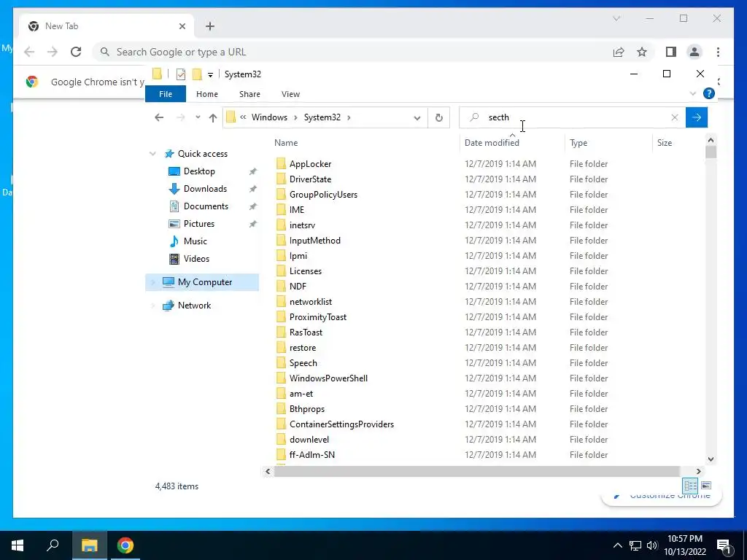The height and width of the screenshot is (560, 747).
Task: Switch to details view layout
Action: pyautogui.click(x=690, y=486)
